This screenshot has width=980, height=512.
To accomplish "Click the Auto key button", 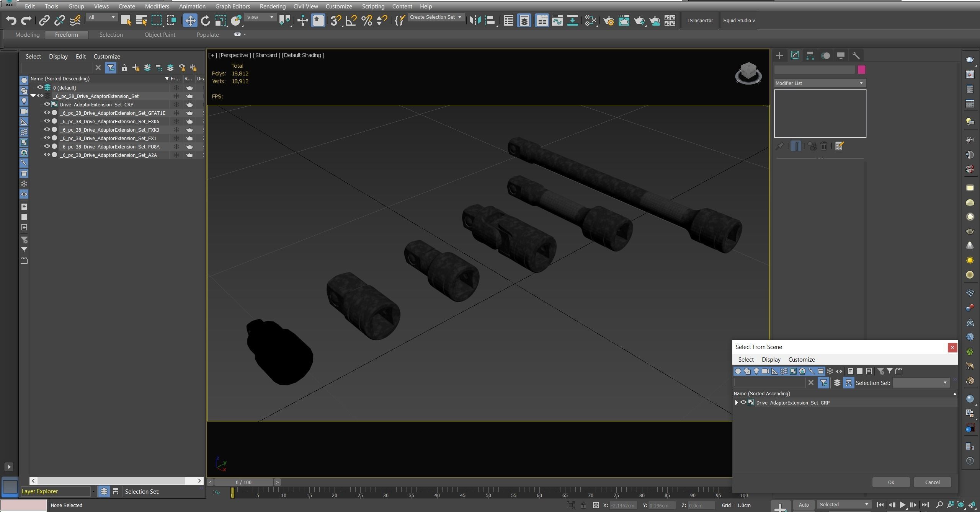I will 804,504.
